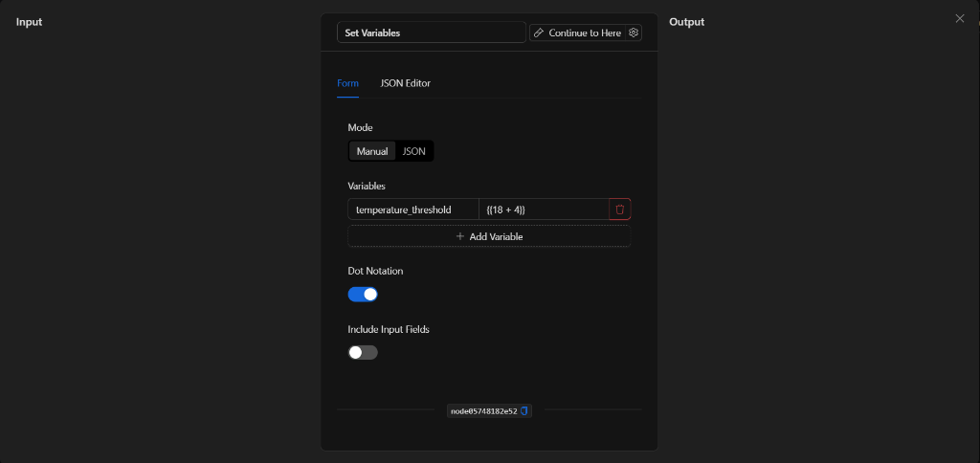Viewport: 980px width, 463px height.
Task: Click the Mode section label
Action: click(360, 127)
